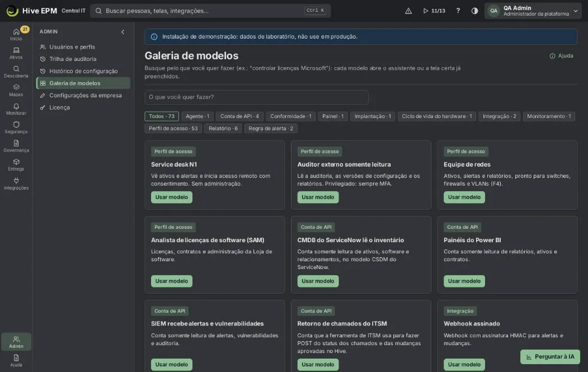
Task: Expand the QA Admin account menu
Action: coord(533,11)
